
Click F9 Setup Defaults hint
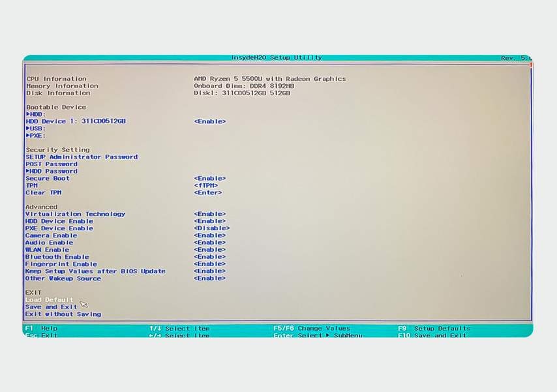pyautogui.click(x=434, y=328)
